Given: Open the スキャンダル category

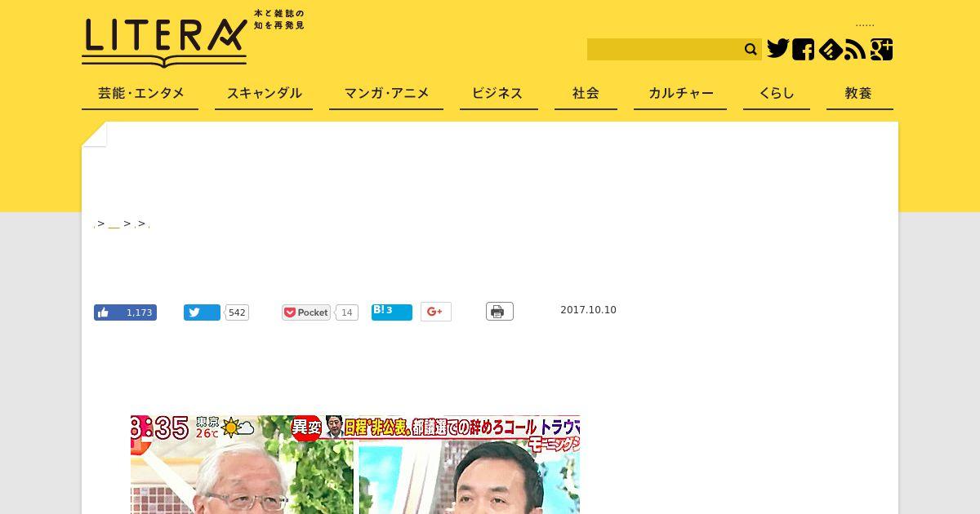Looking at the screenshot, I should 264,94.
